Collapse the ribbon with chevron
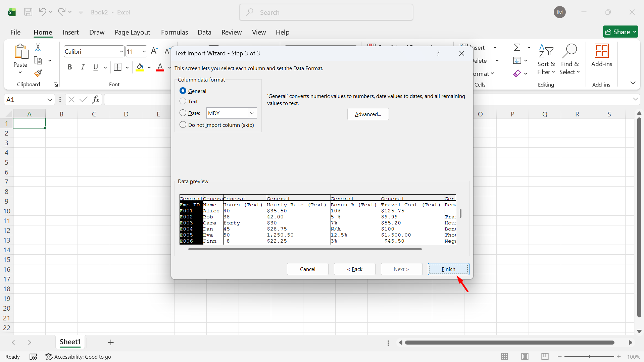644x362 pixels. (633, 83)
